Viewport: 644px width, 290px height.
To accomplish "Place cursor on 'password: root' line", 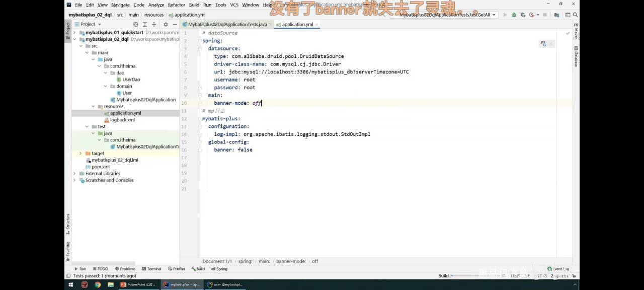I will pyautogui.click(x=234, y=87).
